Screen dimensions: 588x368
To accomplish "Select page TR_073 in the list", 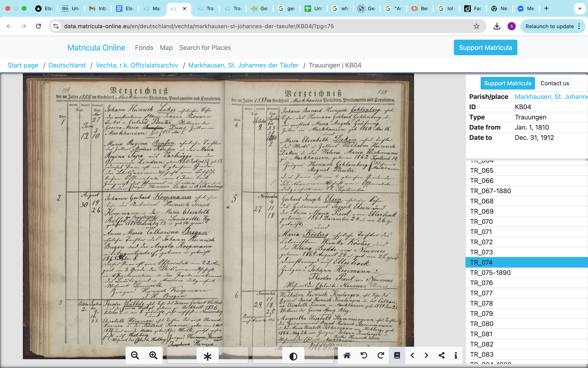I will pyautogui.click(x=527, y=252).
